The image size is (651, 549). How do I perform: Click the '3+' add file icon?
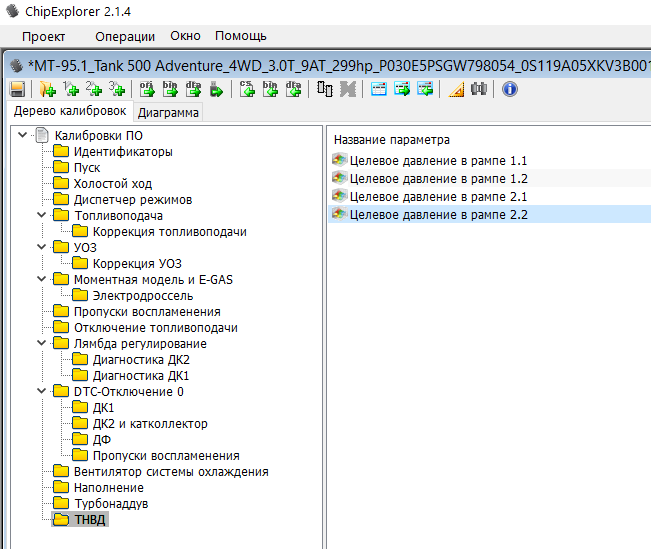coord(118,89)
